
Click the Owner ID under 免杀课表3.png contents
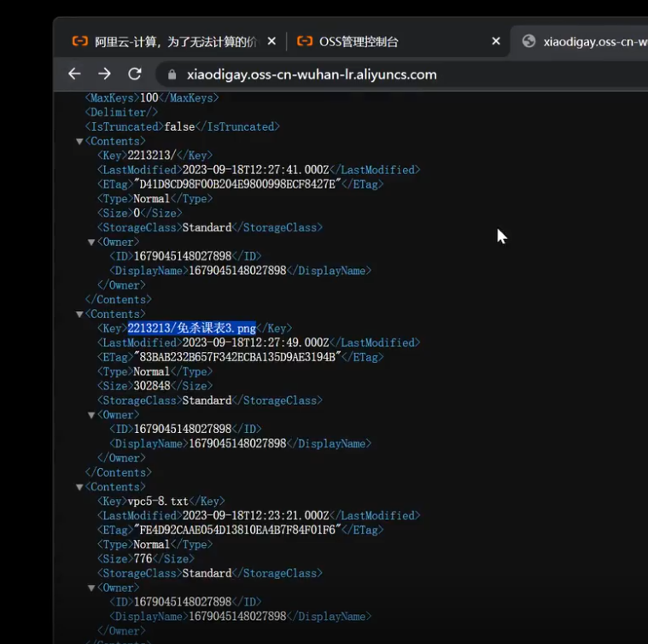183,429
